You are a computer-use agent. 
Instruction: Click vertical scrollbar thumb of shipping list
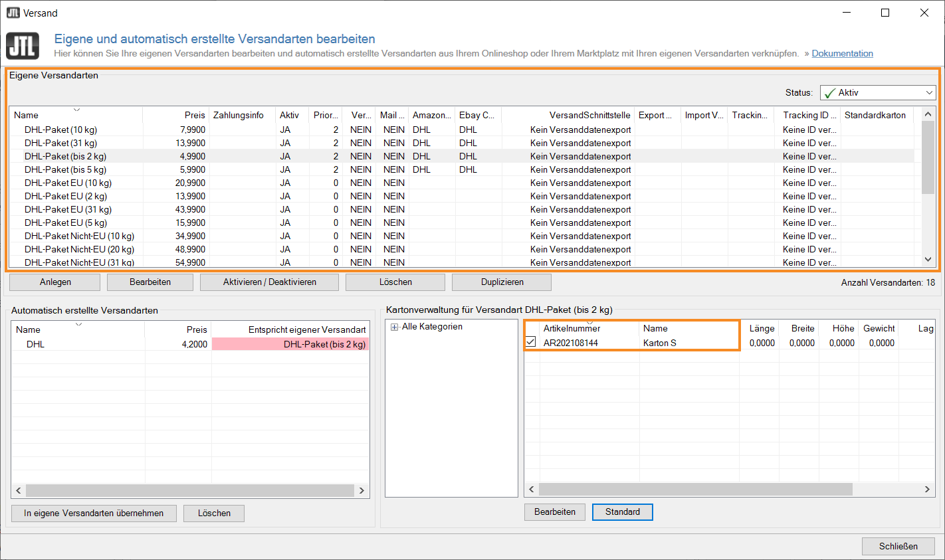pyautogui.click(x=928, y=157)
